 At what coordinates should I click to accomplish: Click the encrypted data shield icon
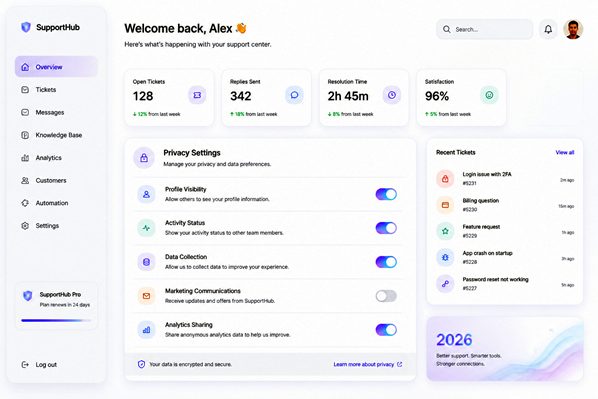point(141,364)
